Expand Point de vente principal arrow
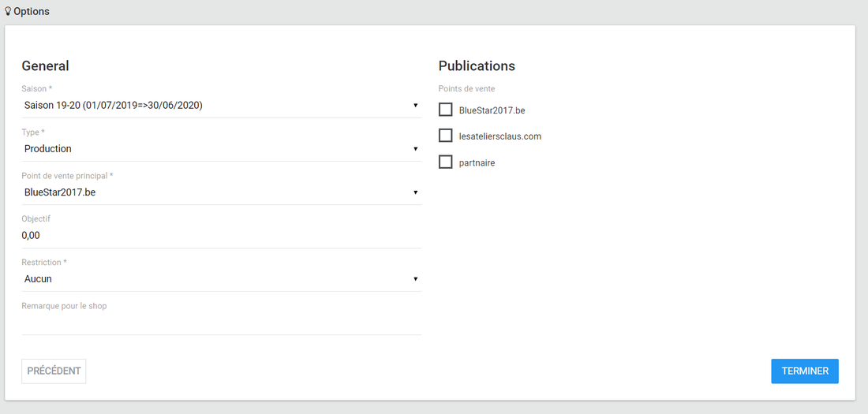Image resolution: width=868 pixels, height=414 pixels. tap(415, 192)
